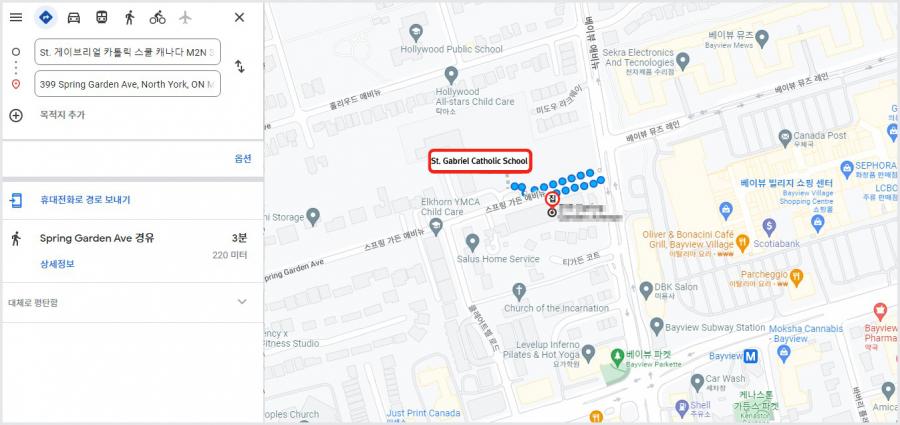Screen dimensions: 900x425
Task: Select driving directions car icon
Action: (x=74, y=17)
